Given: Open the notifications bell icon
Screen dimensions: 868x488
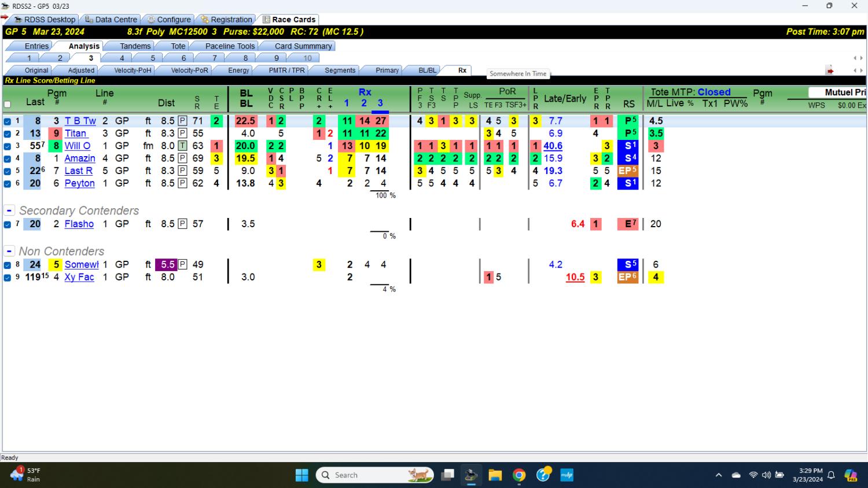Looking at the screenshot, I should pos(831,475).
